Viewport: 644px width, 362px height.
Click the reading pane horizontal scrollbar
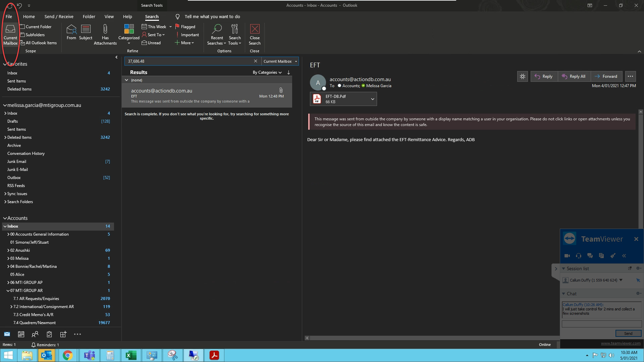(433, 338)
